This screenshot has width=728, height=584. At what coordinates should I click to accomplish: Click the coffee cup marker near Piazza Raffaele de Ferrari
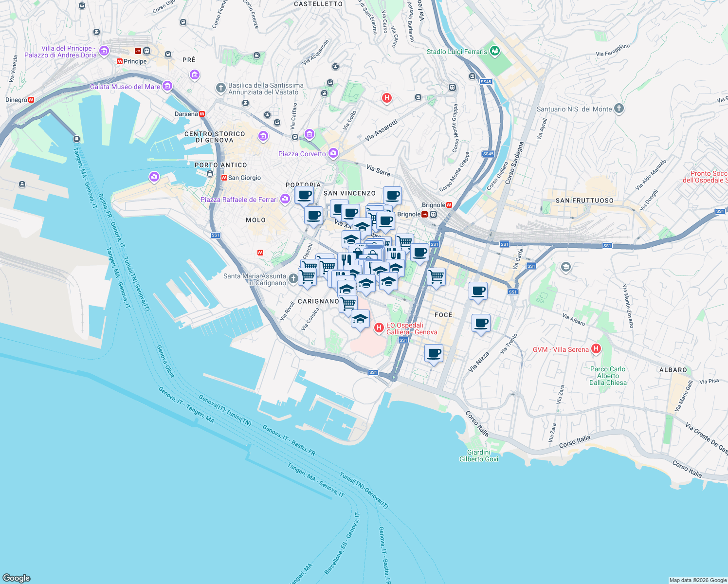(305, 196)
